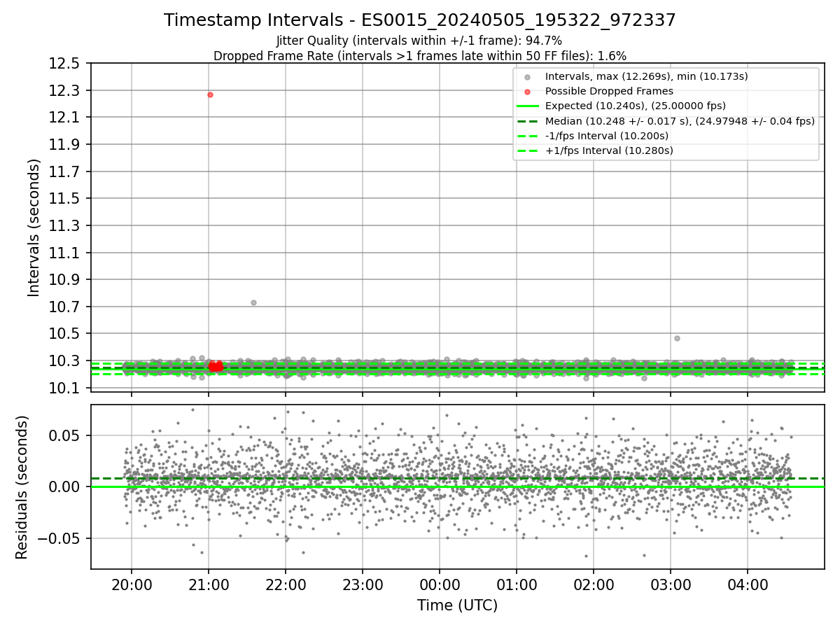Click the '11.3' y-axis tick label
The image size is (840, 630).
[66, 225]
